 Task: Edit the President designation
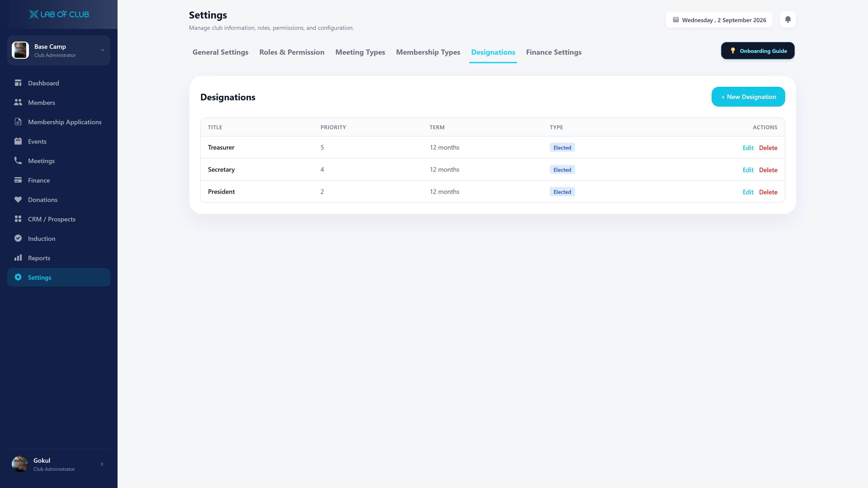click(748, 192)
